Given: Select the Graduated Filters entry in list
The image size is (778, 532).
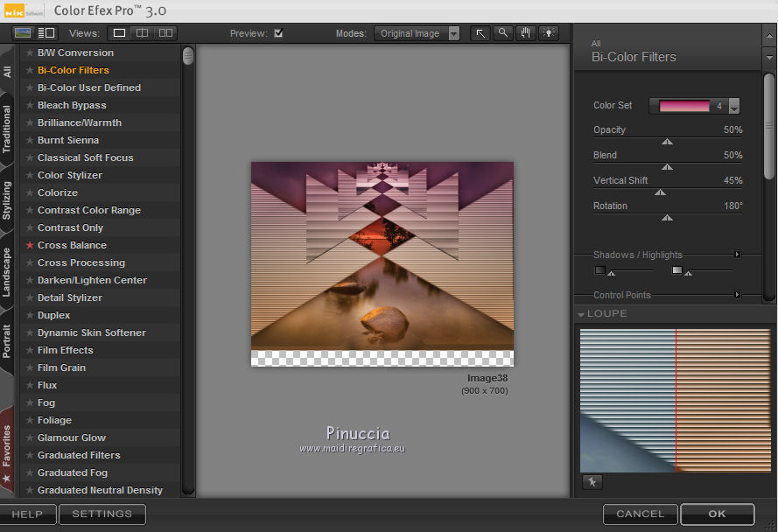Looking at the screenshot, I should point(79,455).
